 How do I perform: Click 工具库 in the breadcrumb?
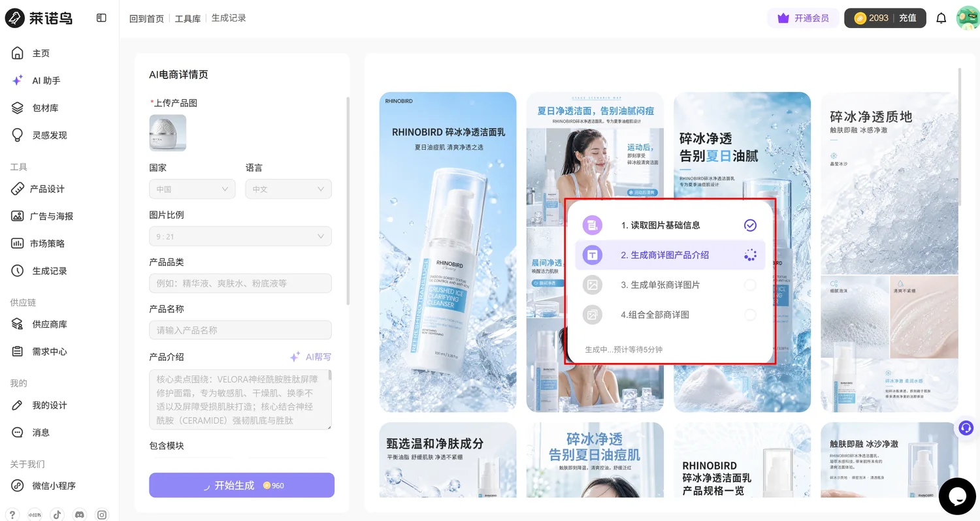[188, 18]
